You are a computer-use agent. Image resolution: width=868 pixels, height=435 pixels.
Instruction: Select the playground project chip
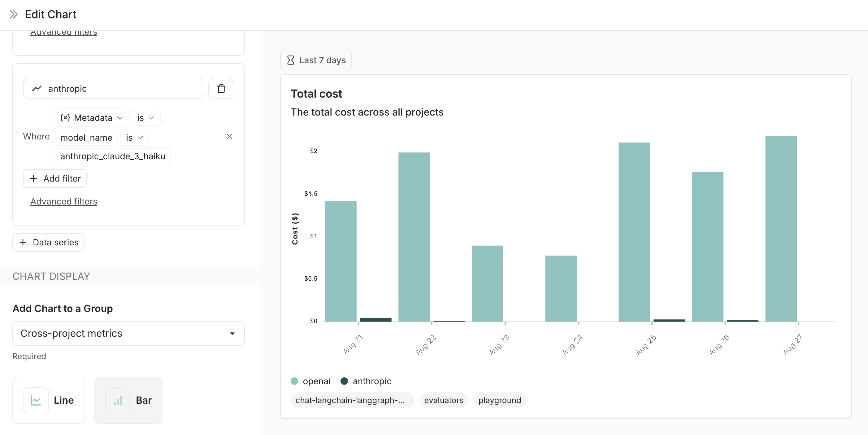pos(499,400)
